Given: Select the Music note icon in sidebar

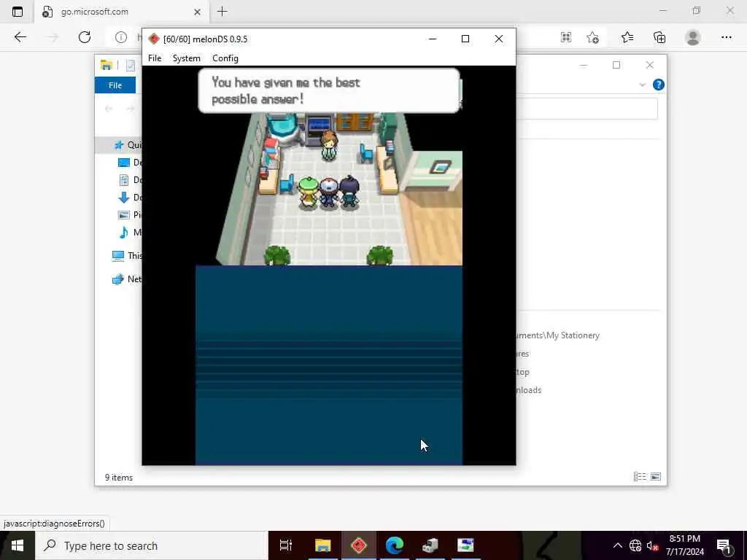Looking at the screenshot, I should (124, 233).
